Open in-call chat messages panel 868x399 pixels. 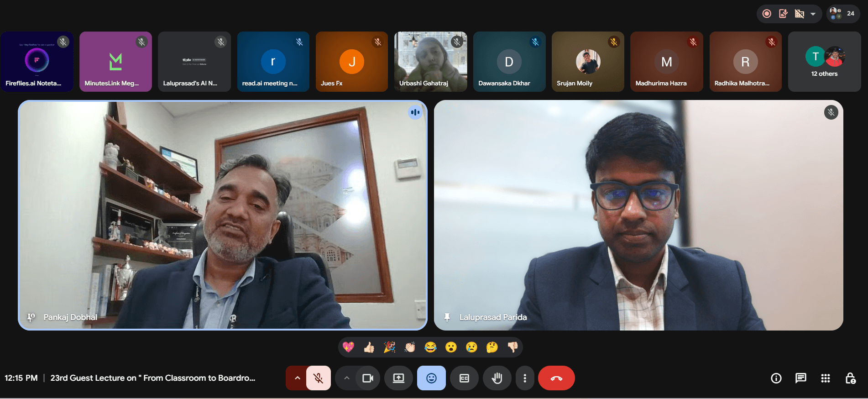[800, 378]
